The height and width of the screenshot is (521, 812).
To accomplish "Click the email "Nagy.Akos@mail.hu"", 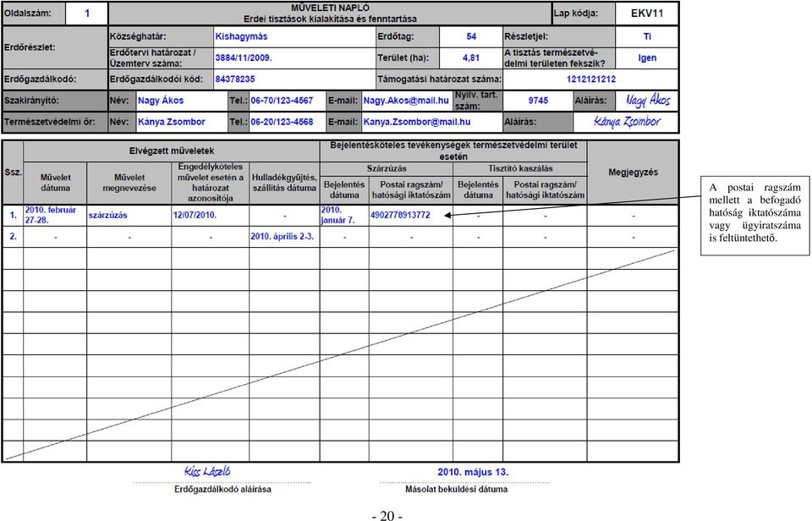I will [406, 101].
